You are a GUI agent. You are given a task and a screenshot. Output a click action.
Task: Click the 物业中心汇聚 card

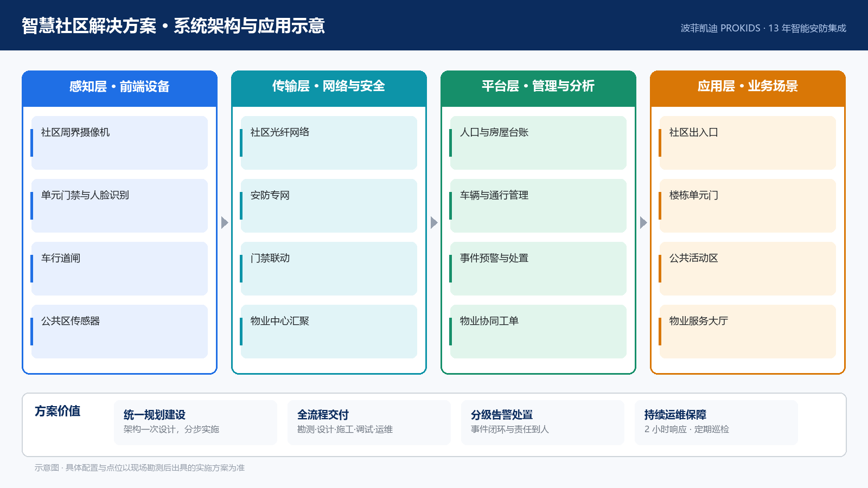click(329, 331)
